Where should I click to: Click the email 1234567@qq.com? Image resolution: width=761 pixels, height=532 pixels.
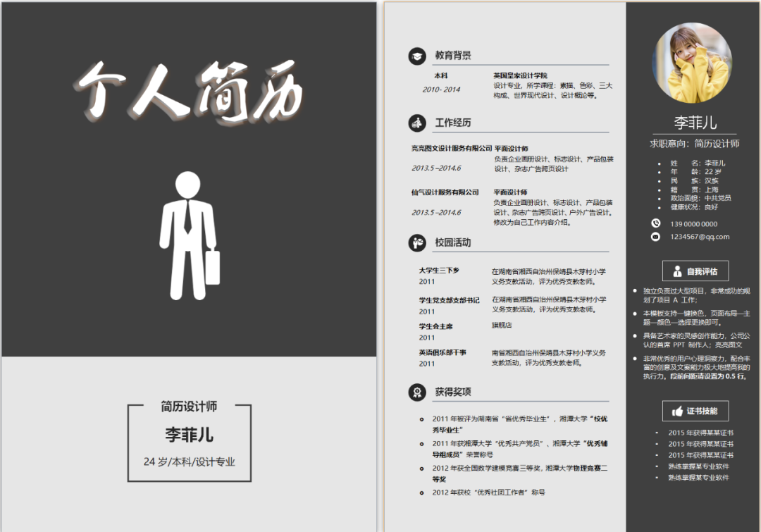pos(700,237)
